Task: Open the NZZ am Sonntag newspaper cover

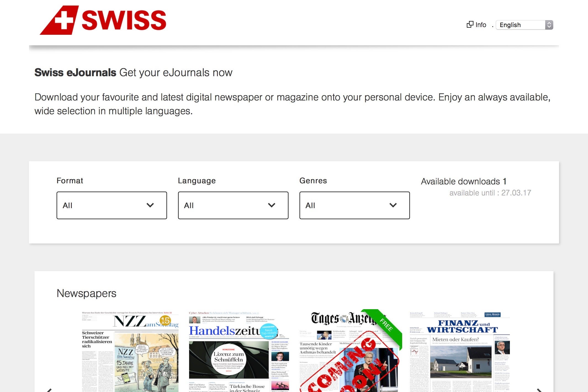Action: click(130, 351)
